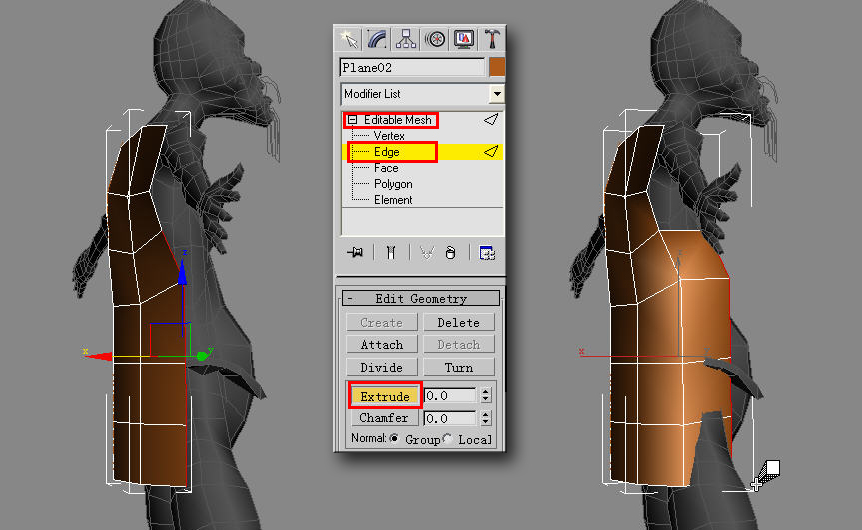The image size is (862, 530).
Task: Select the Local normal radio button
Action: (x=447, y=439)
